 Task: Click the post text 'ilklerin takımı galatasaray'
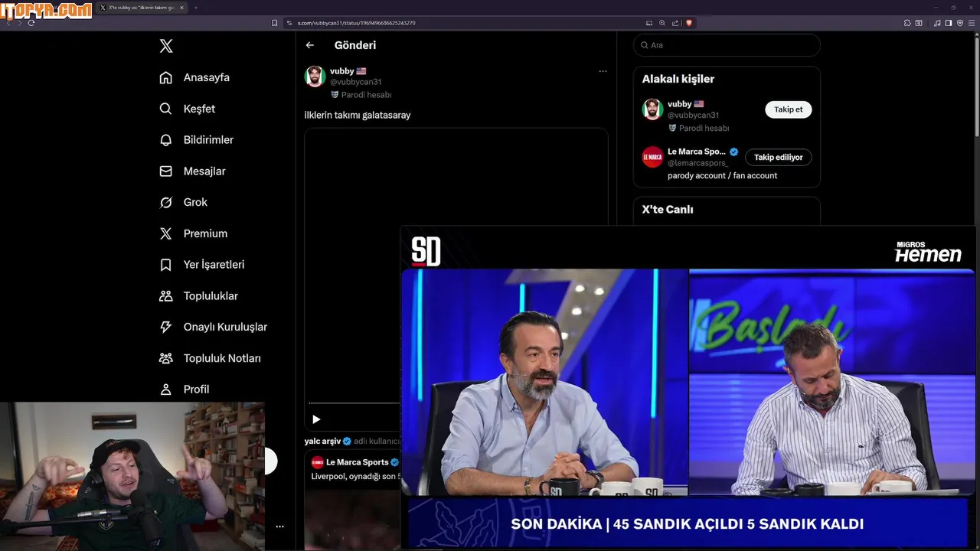click(358, 115)
